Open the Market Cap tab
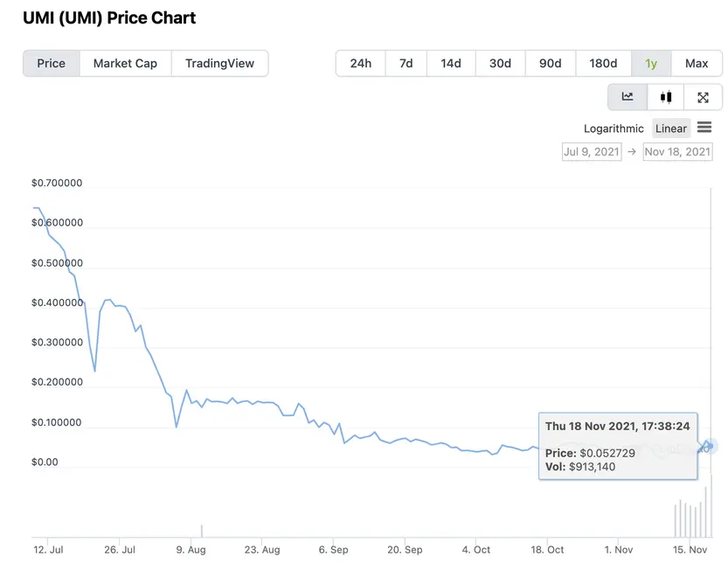This screenshot has width=728, height=570. click(125, 63)
